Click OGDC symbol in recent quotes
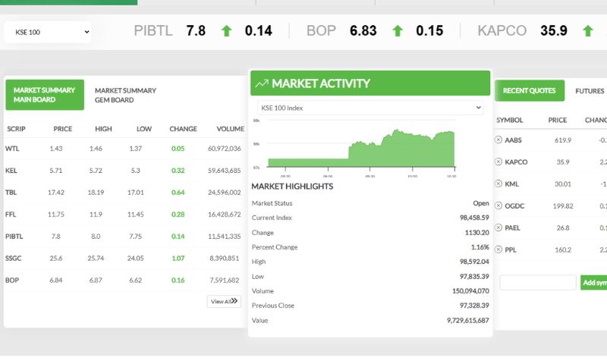 pyautogui.click(x=514, y=206)
